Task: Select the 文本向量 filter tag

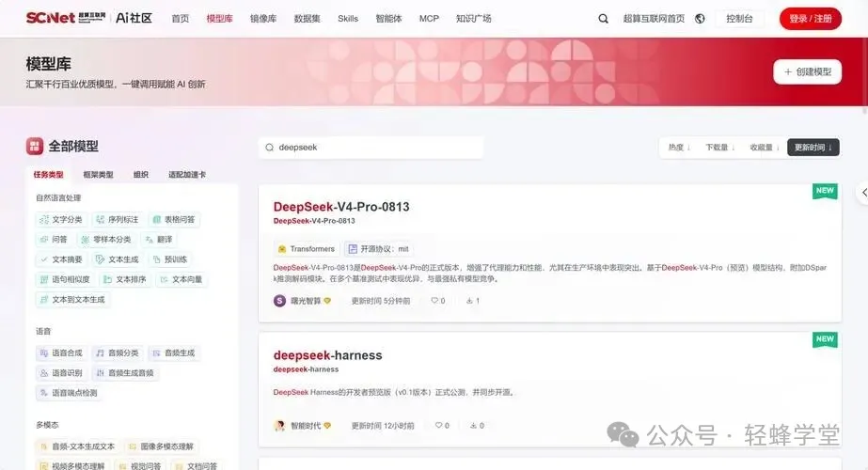Action: tap(181, 279)
